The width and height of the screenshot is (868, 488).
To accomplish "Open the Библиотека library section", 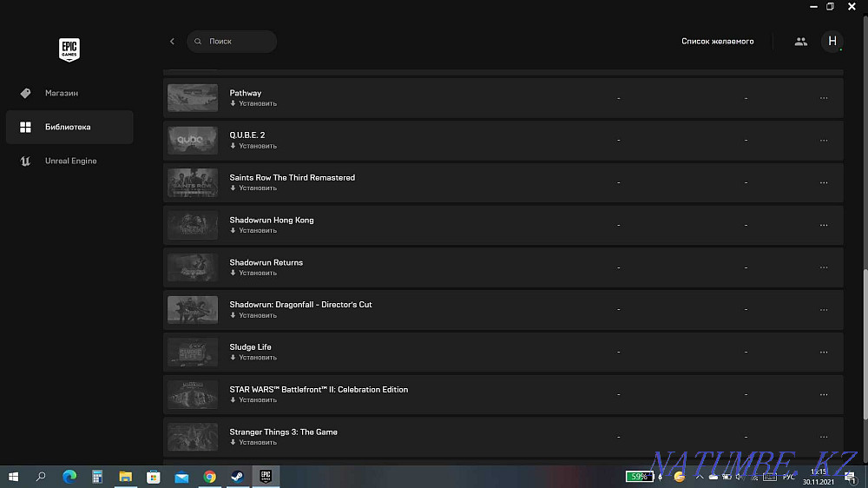I will [x=69, y=127].
